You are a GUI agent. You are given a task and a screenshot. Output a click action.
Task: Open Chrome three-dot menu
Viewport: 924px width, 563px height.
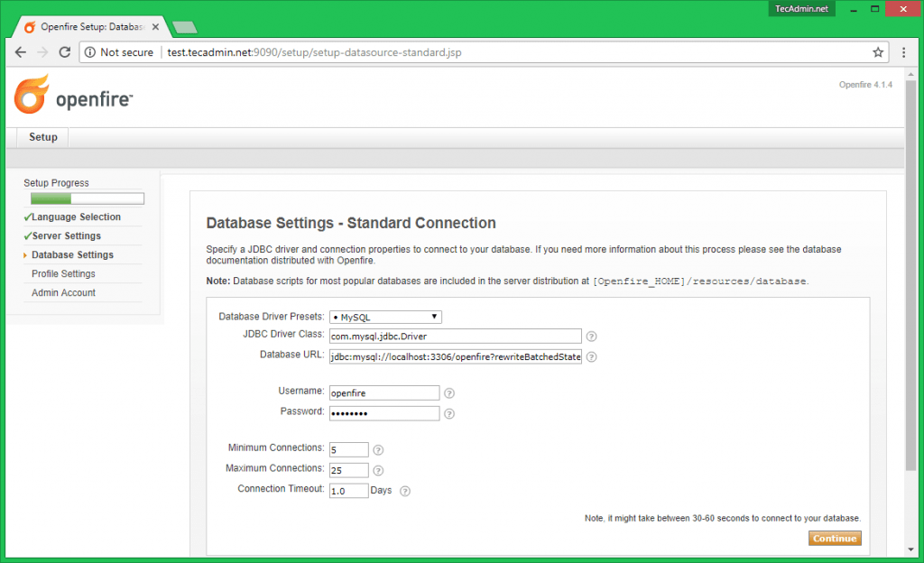pyautogui.click(x=903, y=52)
